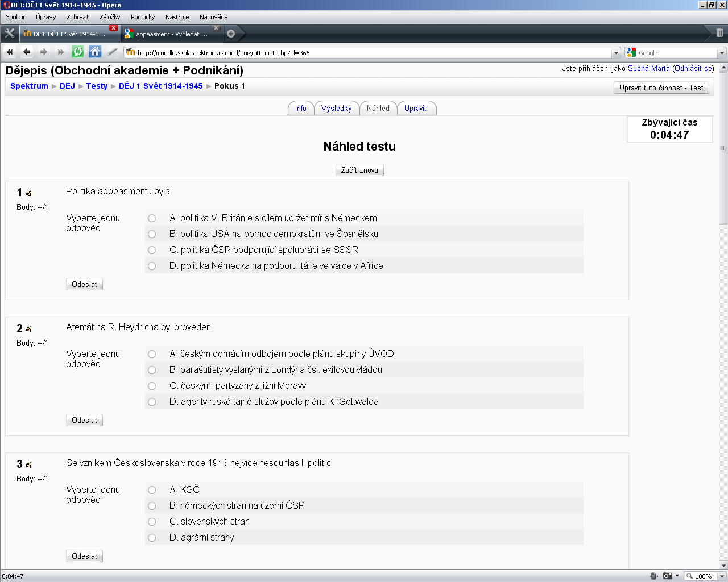Click the zoom magnifier icon
Screen dimensions: 728x582
click(x=690, y=576)
